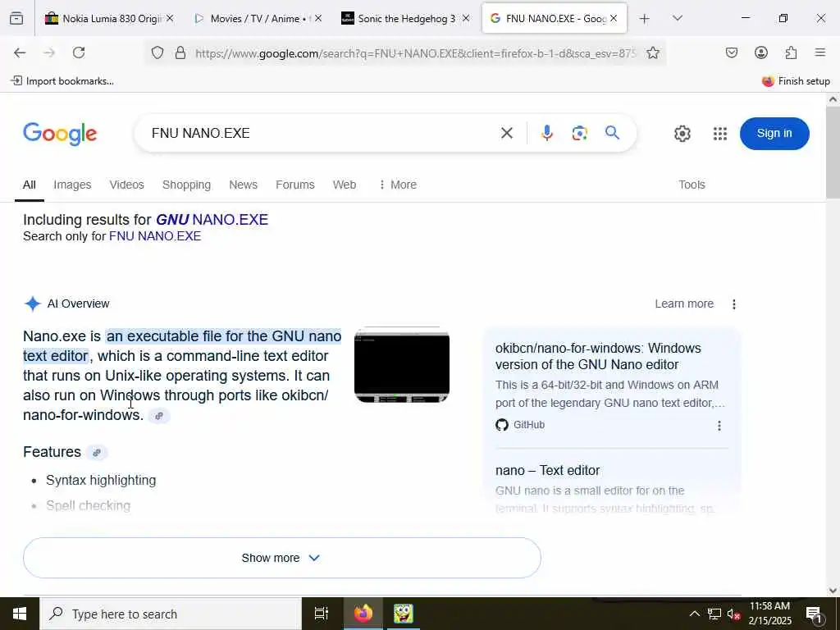Type here to search taskbar box
Viewport: 840px width, 630px height.
click(x=171, y=614)
